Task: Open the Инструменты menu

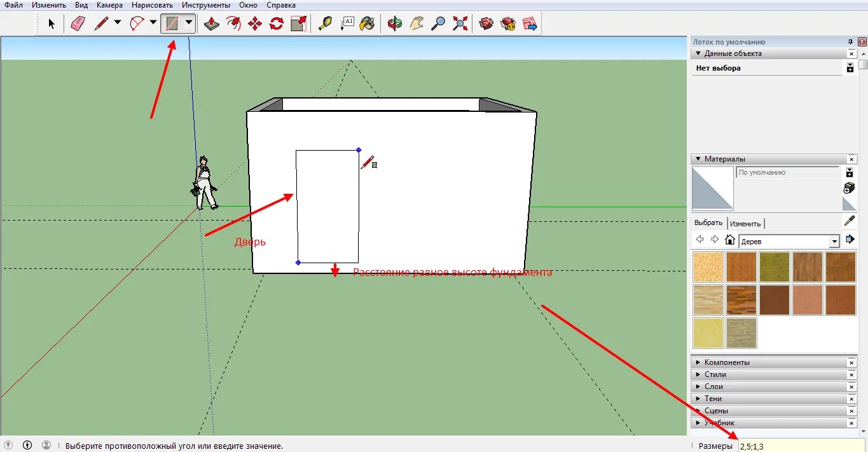Action: click(x=206, y=5)
